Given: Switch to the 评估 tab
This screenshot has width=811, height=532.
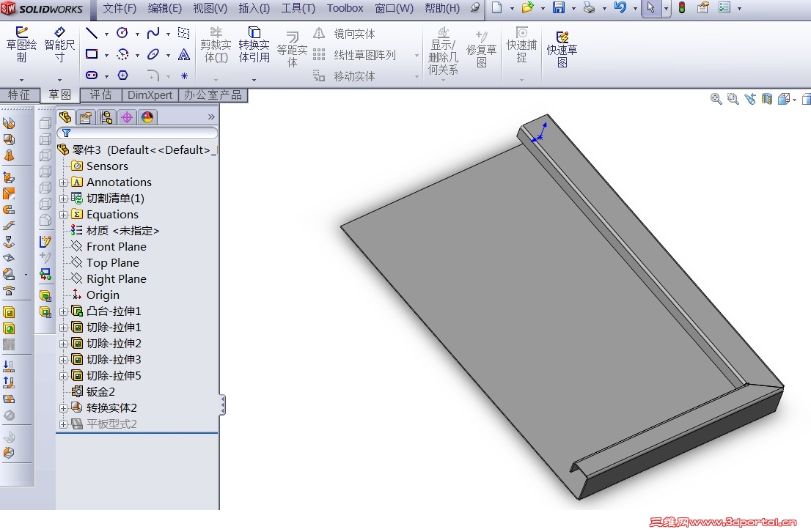Looking at the screenshot, I should [101, 95].
